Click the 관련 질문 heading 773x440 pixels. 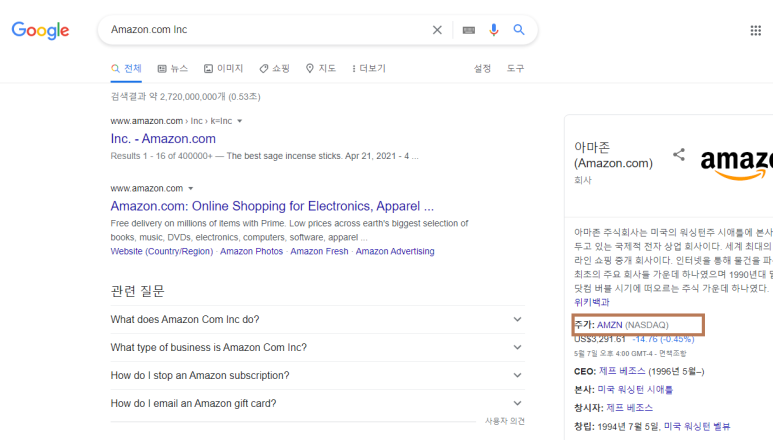tap(138, 291)
